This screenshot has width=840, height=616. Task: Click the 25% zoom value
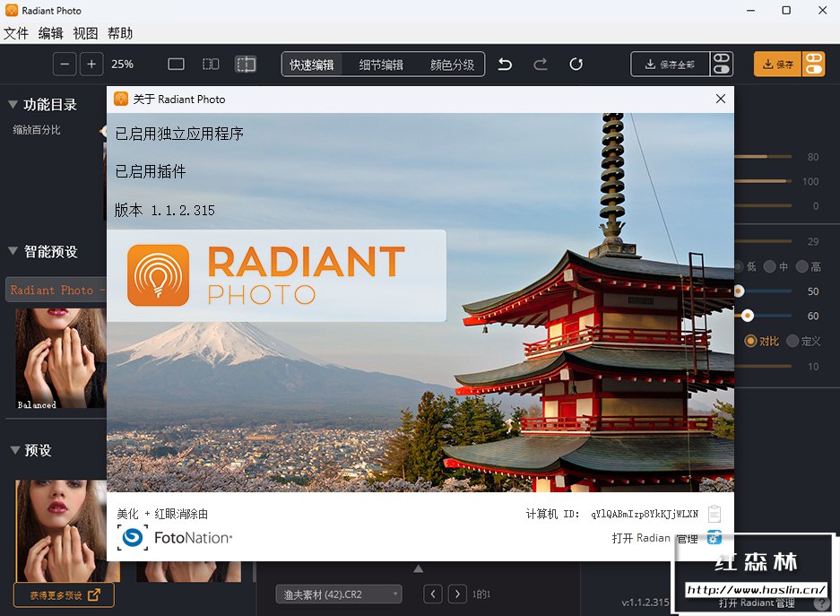122,65
